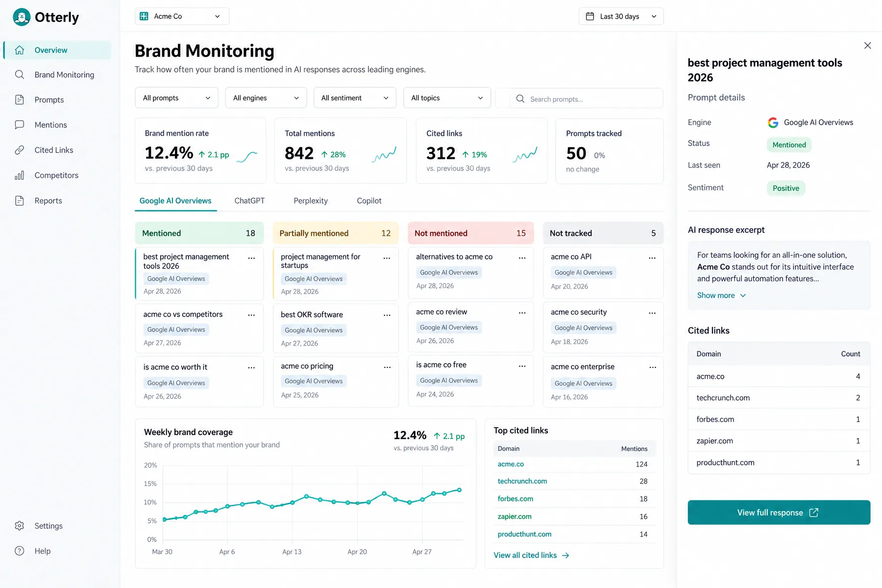Open options menu for 'best project management tools 2026' card

point(251,258)
